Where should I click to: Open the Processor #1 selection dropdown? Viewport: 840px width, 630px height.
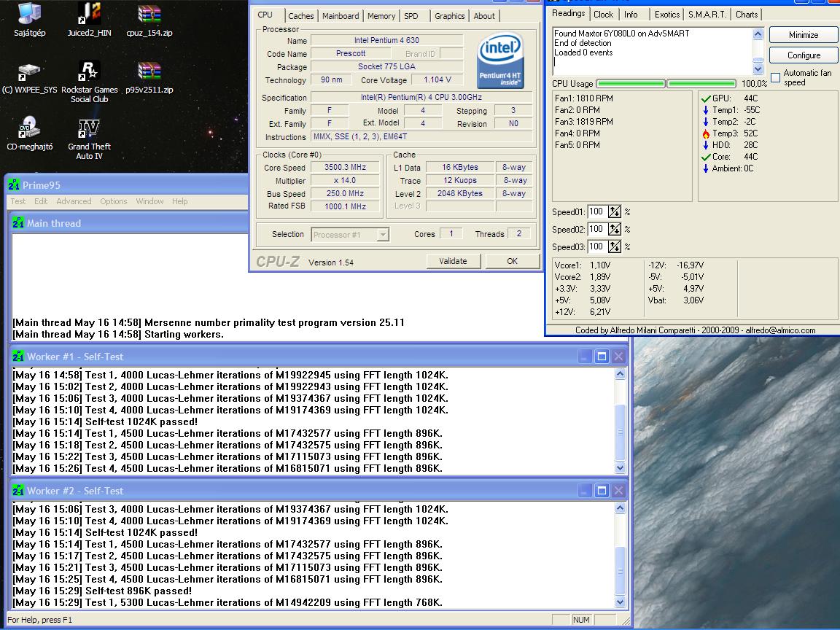click(383, 235)
